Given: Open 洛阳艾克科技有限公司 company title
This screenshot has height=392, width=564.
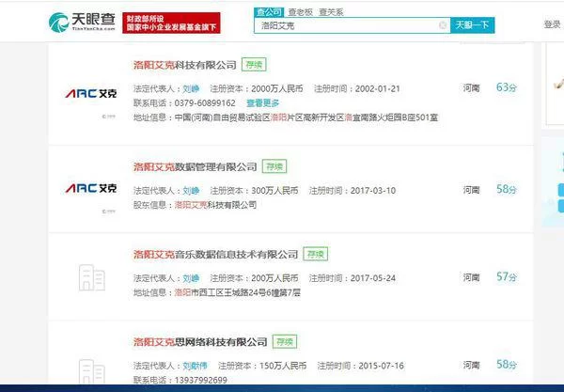Looking at the screenshot, I should [184, 65].
